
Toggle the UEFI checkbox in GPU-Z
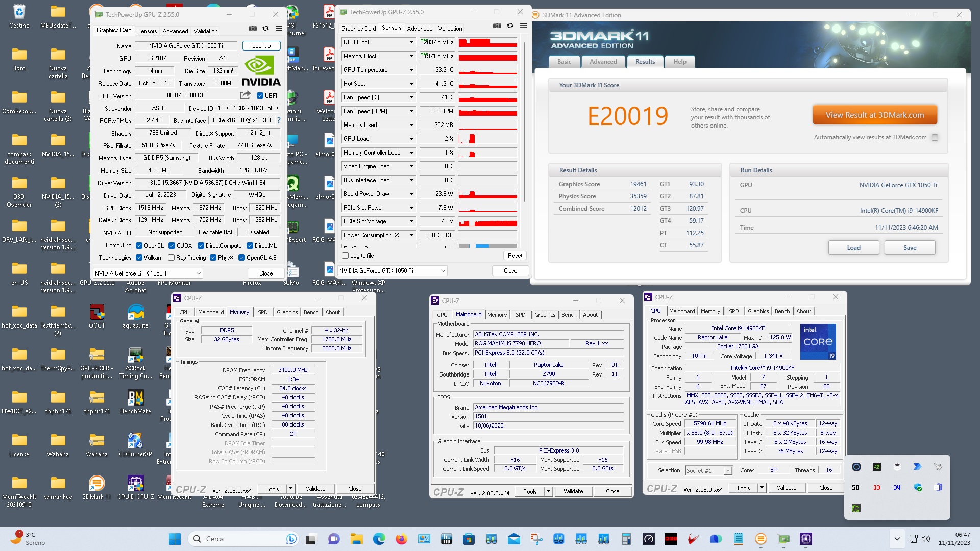[260, 95]
